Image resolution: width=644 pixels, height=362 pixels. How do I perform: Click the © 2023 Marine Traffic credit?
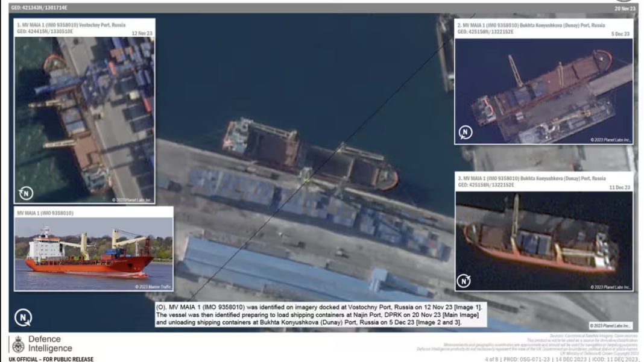point(152,287)
